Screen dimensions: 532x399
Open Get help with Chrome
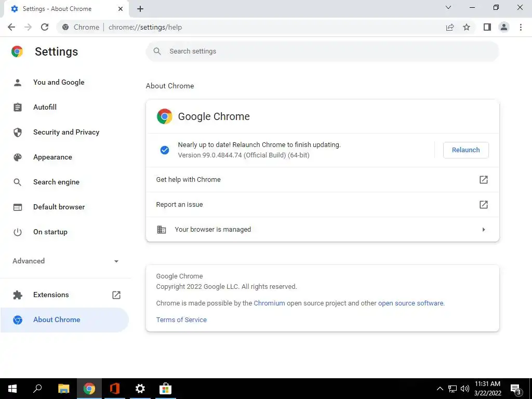[x=322, y=179]
